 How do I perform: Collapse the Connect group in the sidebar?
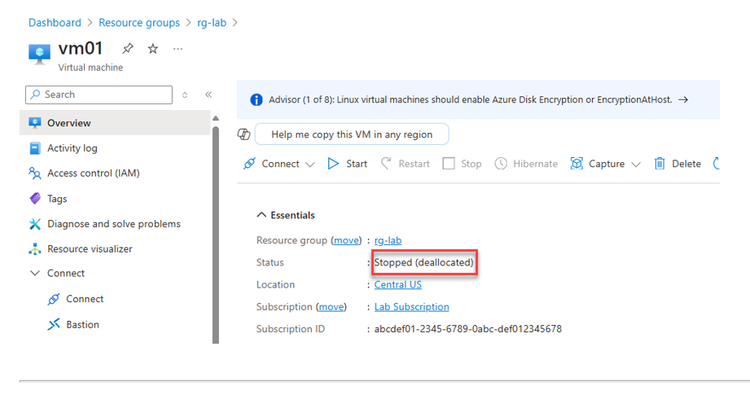35,273
